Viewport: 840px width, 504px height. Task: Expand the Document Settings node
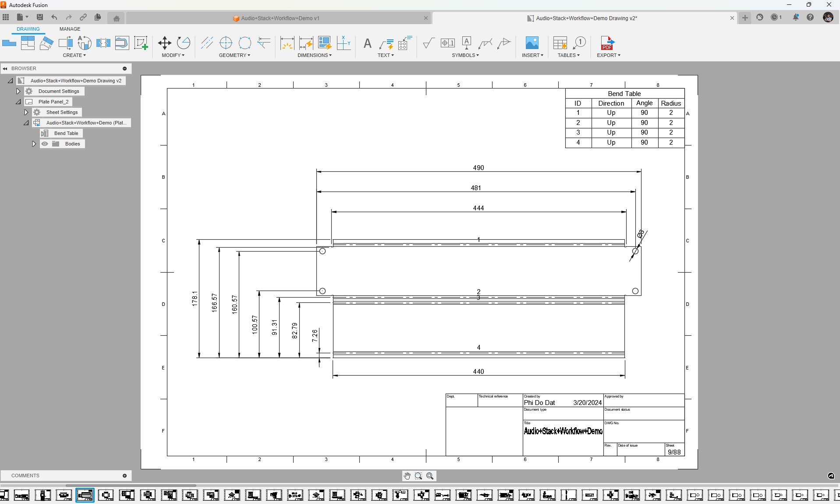pos(18,91)
